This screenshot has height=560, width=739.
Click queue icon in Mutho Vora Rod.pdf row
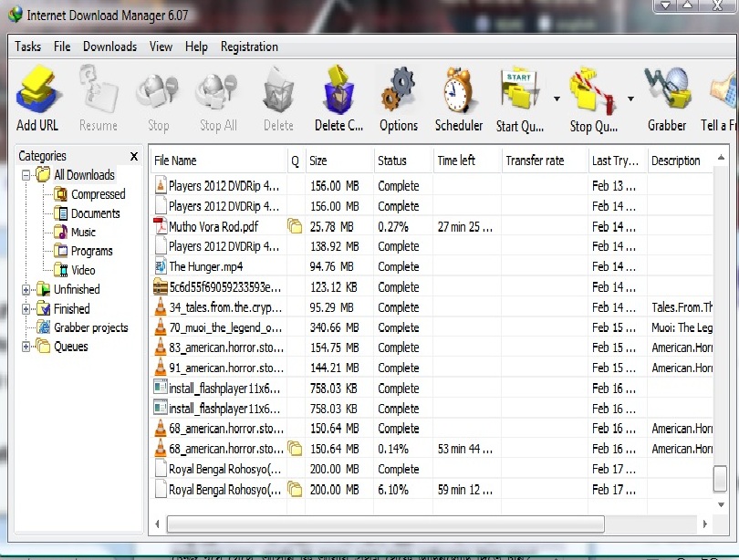point(295,226)
